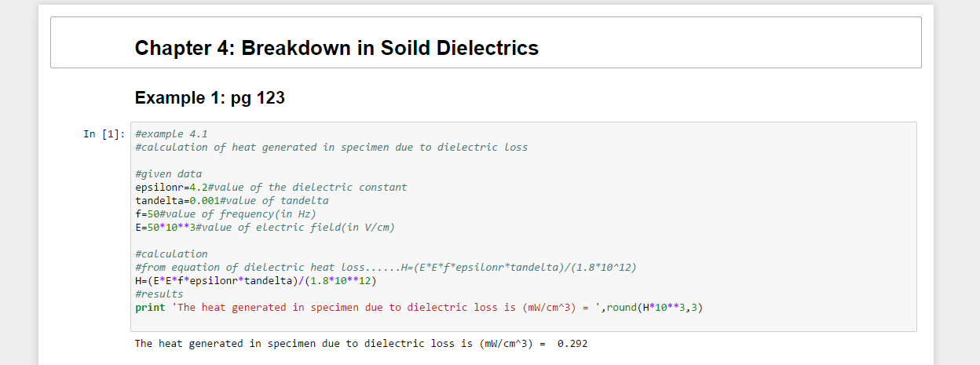
Task: Click the '#from equation of dielectric heat loss' comment
Action: click(385, 267)
